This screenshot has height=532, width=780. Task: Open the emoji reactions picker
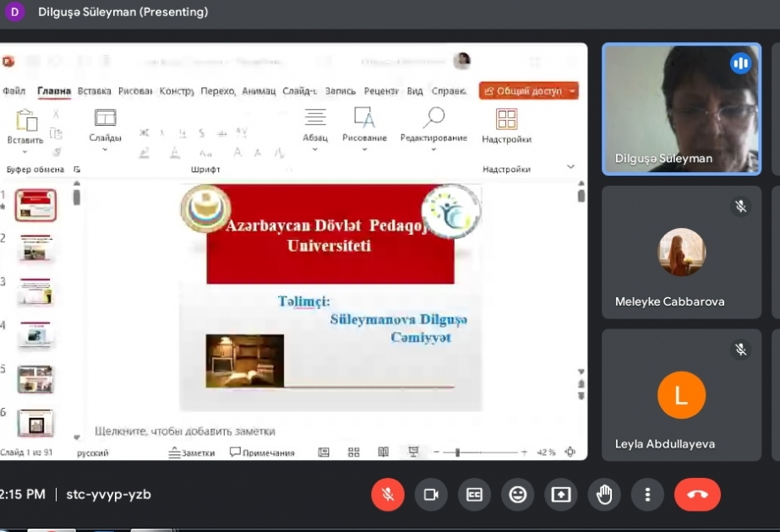tap(517, 494)
